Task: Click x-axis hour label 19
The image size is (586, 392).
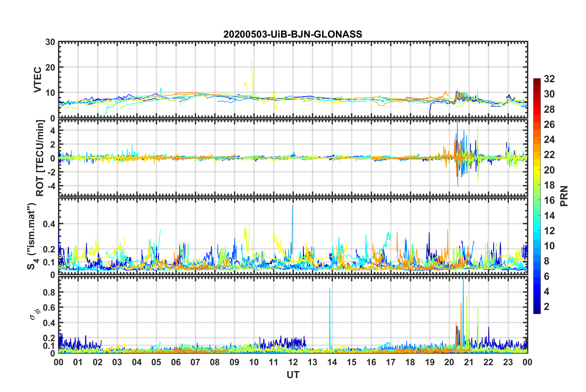Action: point(430,362)
